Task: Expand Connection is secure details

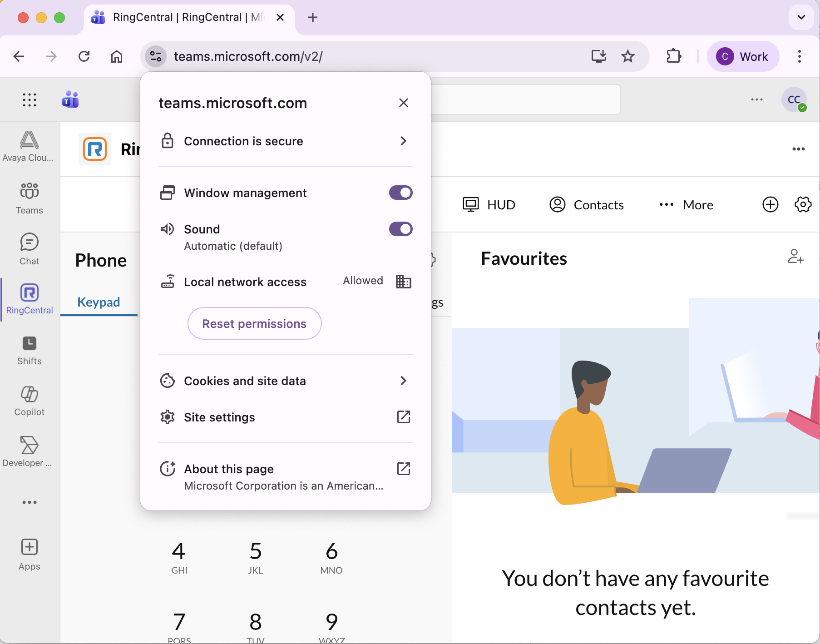Action: point(285,141)
